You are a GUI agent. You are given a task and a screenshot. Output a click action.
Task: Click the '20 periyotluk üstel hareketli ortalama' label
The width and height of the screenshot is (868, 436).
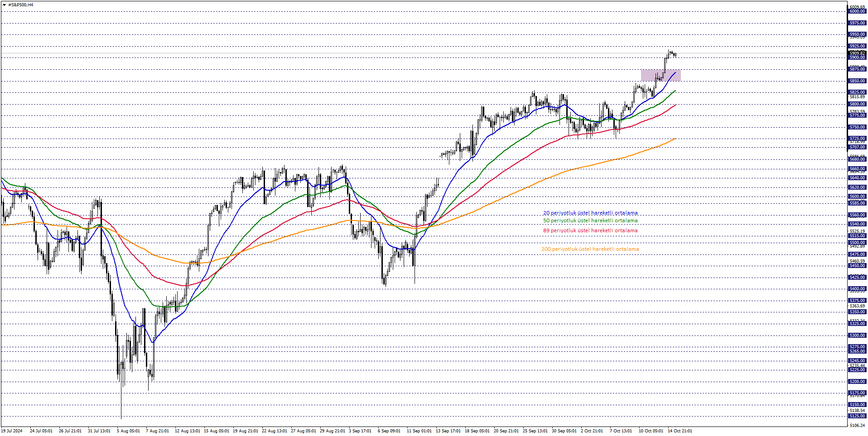pos(590,213)
